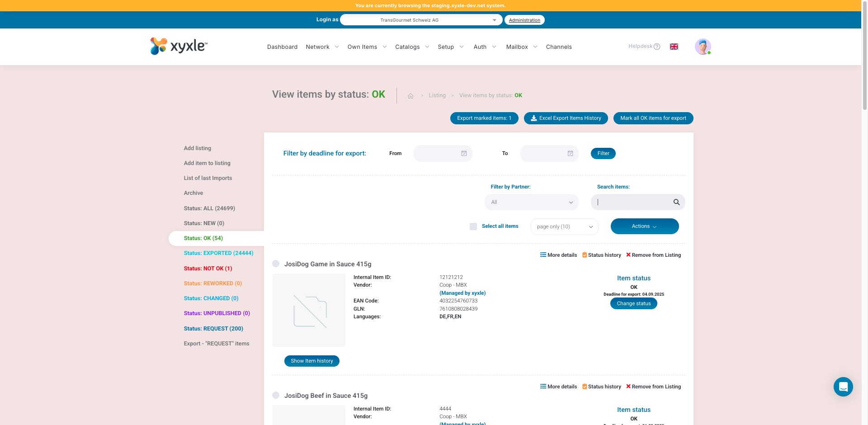868x425 pixels.
Task: Open Add listing in the sidebar
Action: coord(198,148)
